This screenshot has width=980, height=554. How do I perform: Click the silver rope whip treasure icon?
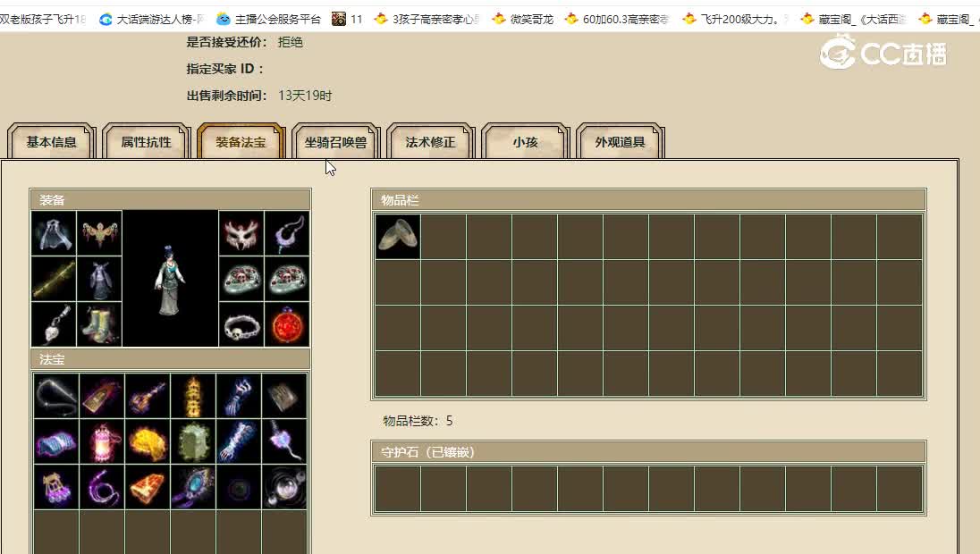pos(56,396)
